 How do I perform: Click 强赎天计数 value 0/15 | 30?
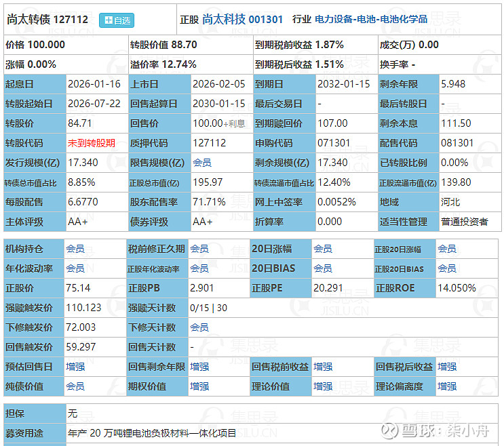point(208,308)
